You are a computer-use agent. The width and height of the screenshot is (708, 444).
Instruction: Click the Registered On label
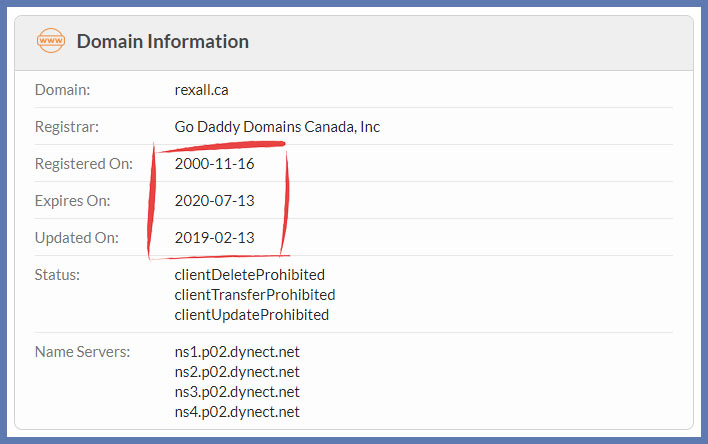click(84, 164)
